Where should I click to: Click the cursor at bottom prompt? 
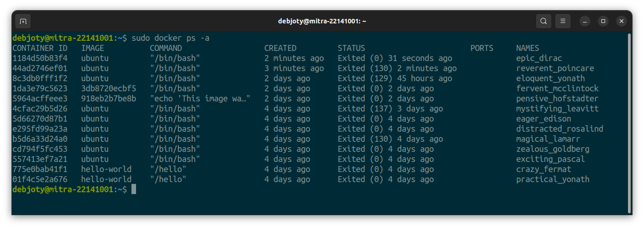coord(134,189)
